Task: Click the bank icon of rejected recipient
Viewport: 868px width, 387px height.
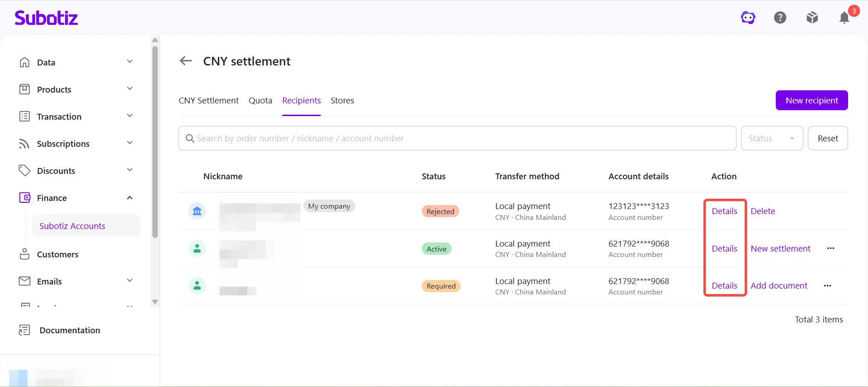Action: tap(197, 211)
